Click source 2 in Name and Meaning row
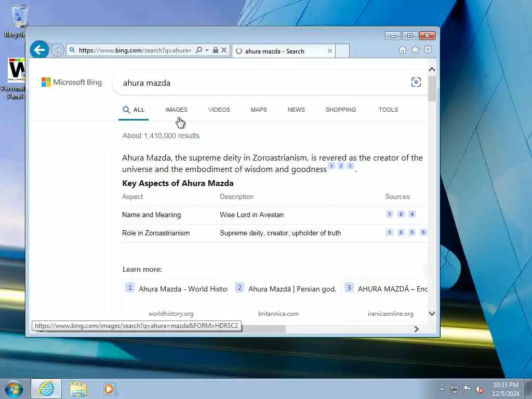 (401, 214)
